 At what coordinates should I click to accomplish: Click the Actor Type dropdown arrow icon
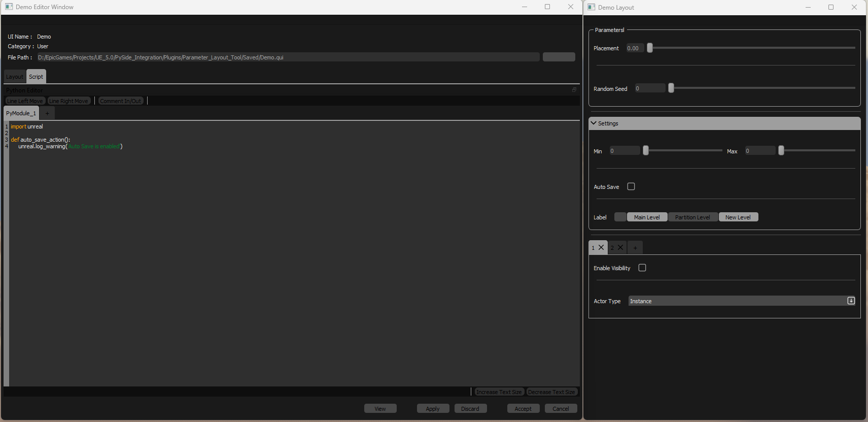pyautogui.click(x=851, y=301)
